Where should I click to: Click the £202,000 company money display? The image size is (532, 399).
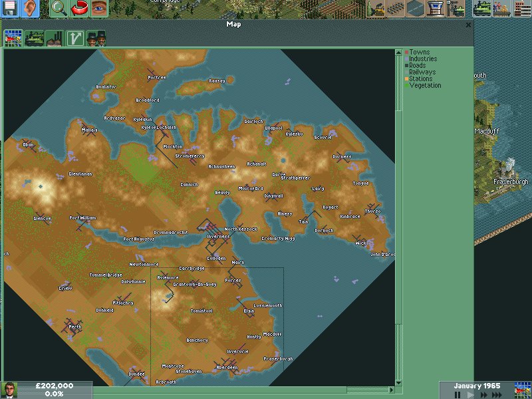55,386
